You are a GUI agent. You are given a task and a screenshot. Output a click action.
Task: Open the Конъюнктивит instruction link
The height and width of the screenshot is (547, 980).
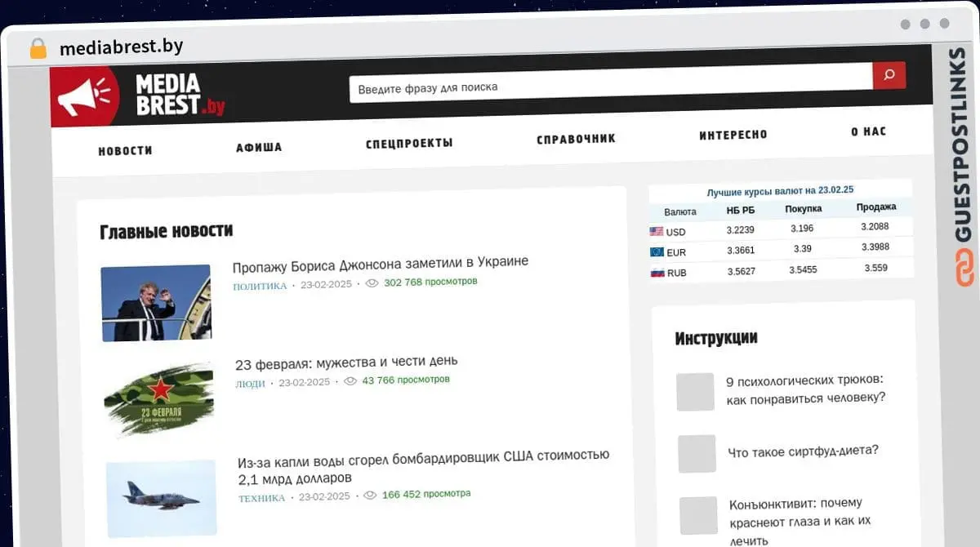pos(800,522)
